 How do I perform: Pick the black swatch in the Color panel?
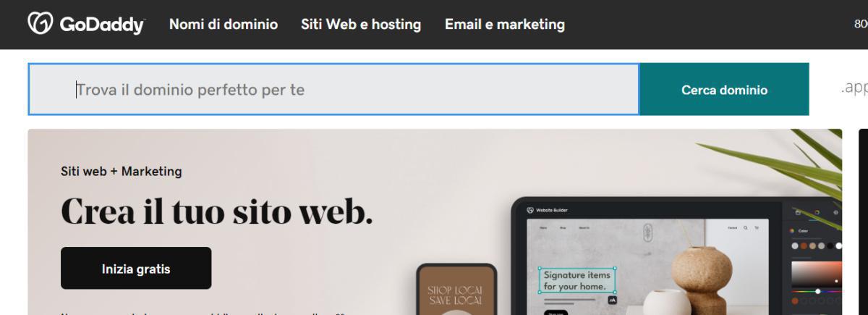click(x=830, y=245)
